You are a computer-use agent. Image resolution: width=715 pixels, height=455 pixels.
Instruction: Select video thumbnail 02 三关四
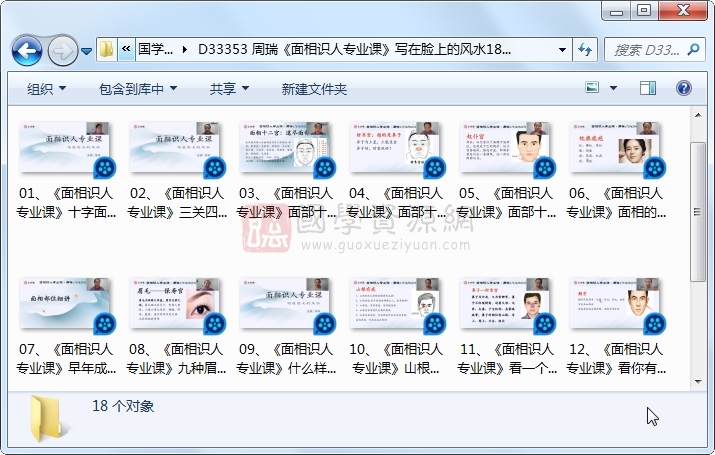click(175, 148)
